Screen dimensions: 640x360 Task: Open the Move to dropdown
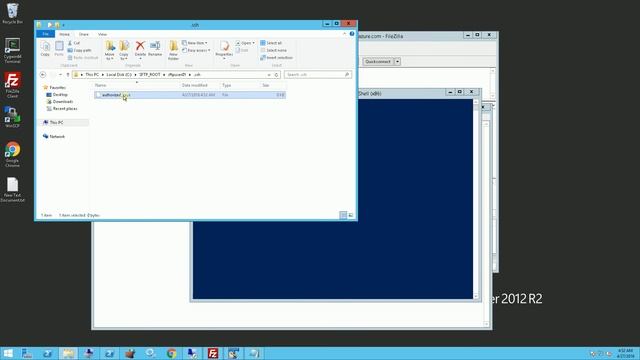pos(109,50)
